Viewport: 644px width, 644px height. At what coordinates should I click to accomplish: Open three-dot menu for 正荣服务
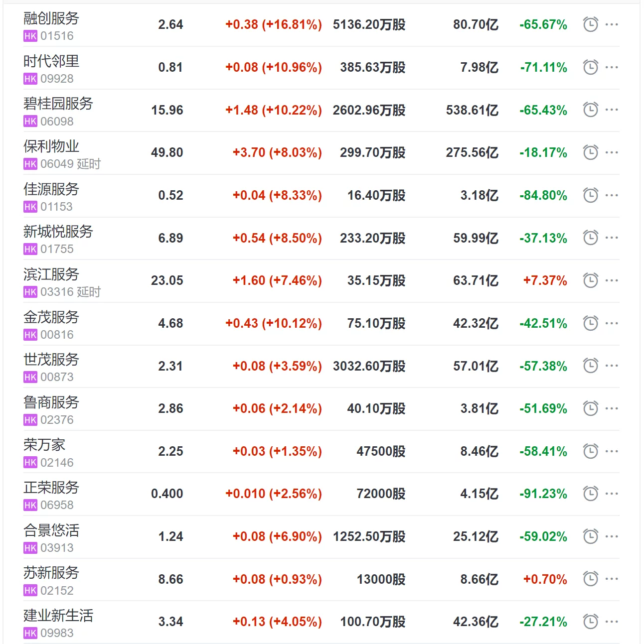[x=612, y=494]
